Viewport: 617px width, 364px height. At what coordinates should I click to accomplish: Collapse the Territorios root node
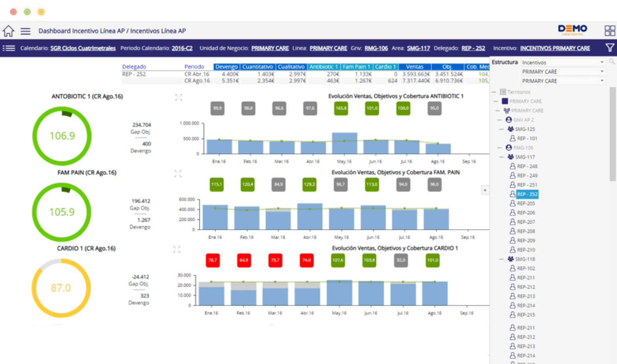[x=494, y=92]
